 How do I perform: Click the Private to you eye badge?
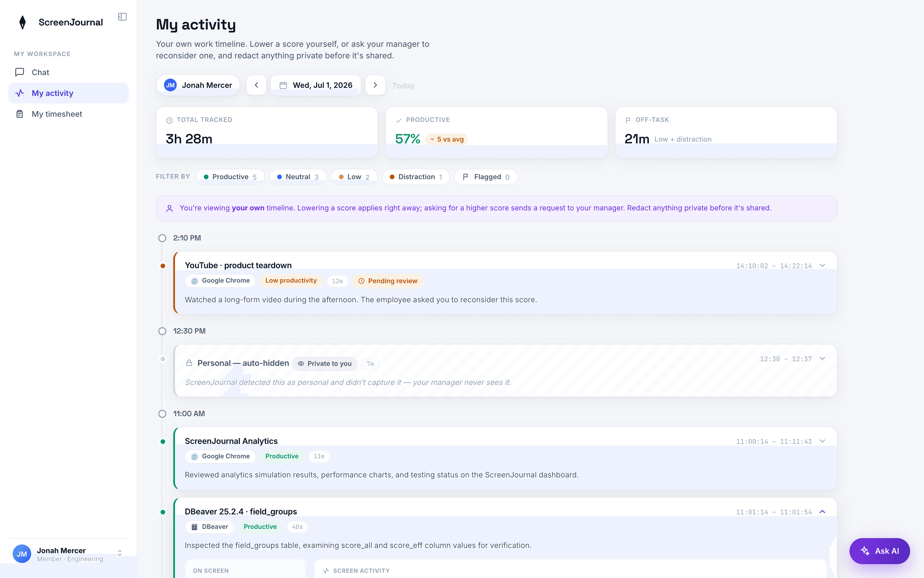[x=325, y=364]
